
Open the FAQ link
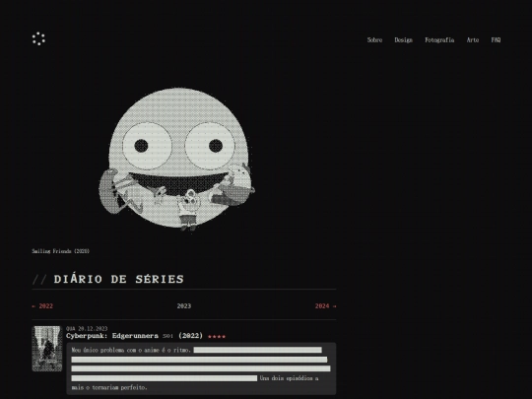pos(496,40)
